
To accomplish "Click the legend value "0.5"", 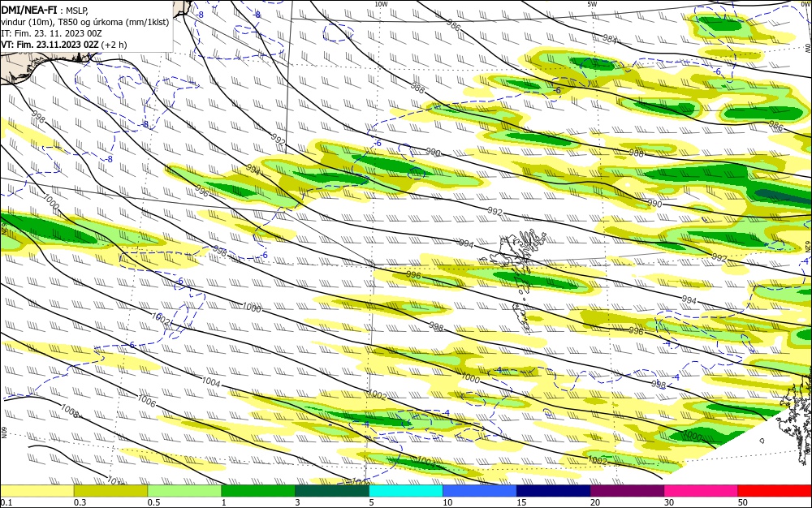I will pos(153,502).
